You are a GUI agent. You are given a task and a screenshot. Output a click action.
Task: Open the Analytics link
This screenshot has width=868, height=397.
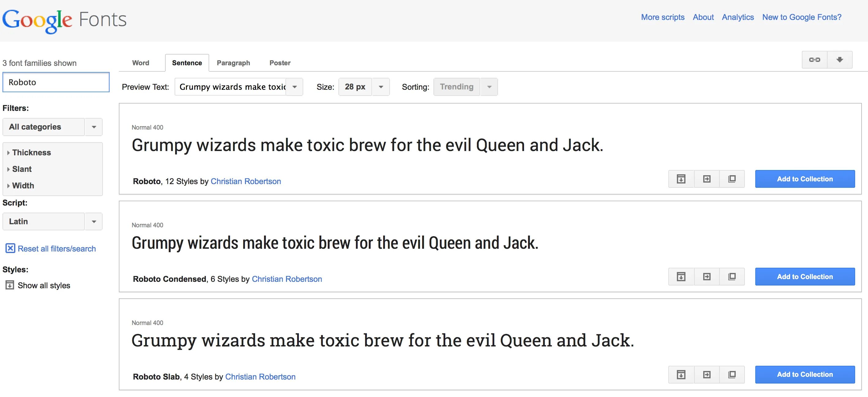pos(738,17)
